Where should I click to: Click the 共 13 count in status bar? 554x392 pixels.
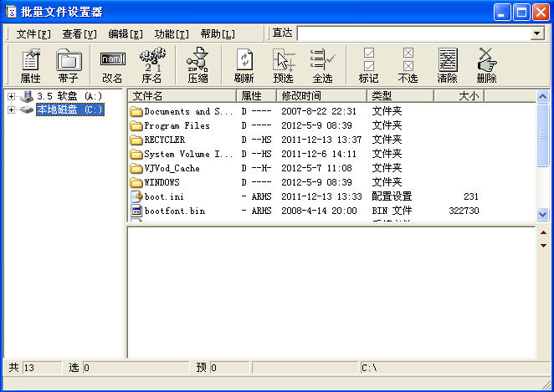tap(34, 368)
